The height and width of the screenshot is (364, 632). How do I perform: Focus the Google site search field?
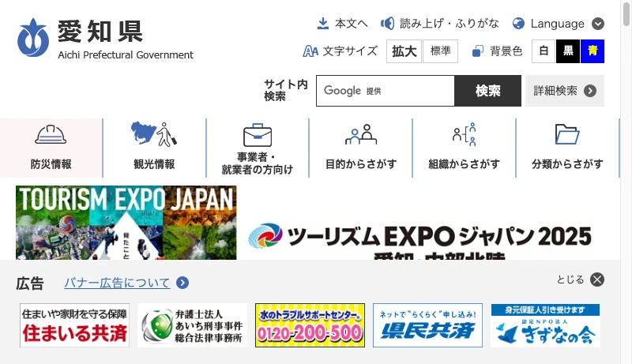[386, 91]
